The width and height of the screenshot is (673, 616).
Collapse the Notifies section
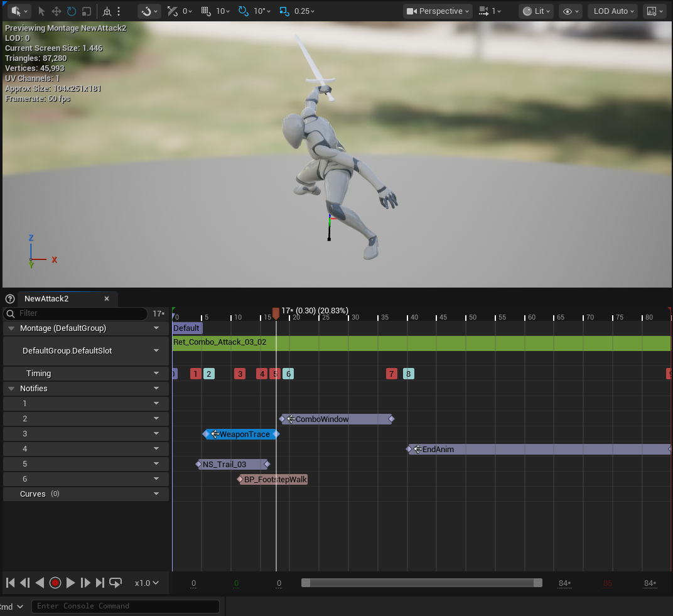click(11, 389)
